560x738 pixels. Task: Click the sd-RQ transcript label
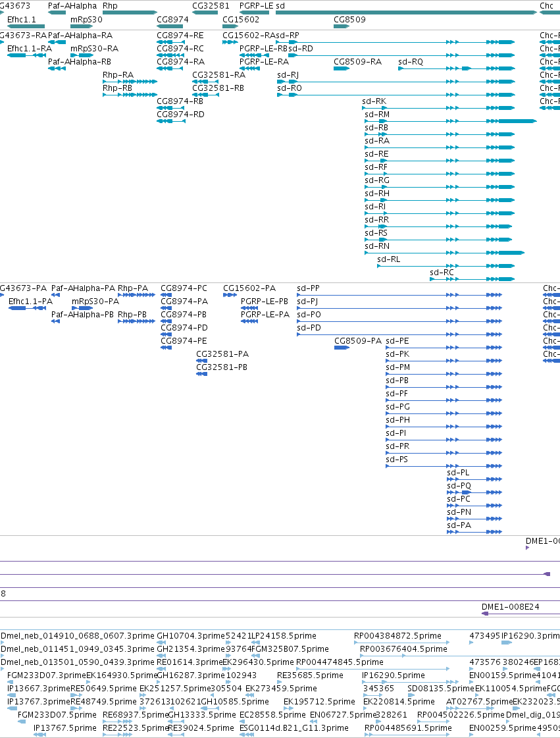click(411, 62)
